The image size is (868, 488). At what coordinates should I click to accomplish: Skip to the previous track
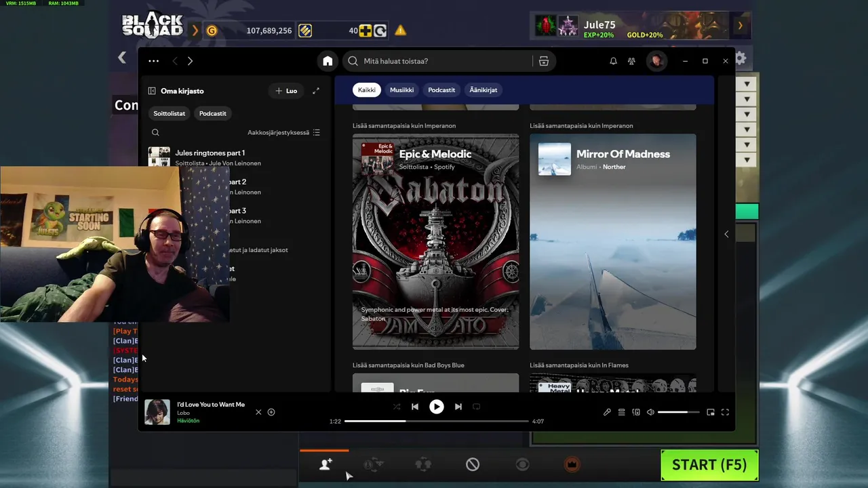[x=414, y=407]
